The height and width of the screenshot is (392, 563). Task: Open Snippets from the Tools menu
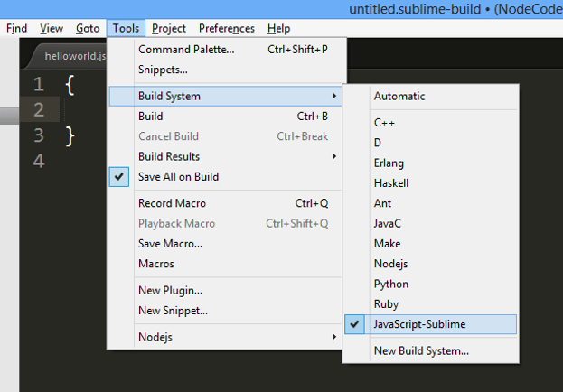[163, 70]
